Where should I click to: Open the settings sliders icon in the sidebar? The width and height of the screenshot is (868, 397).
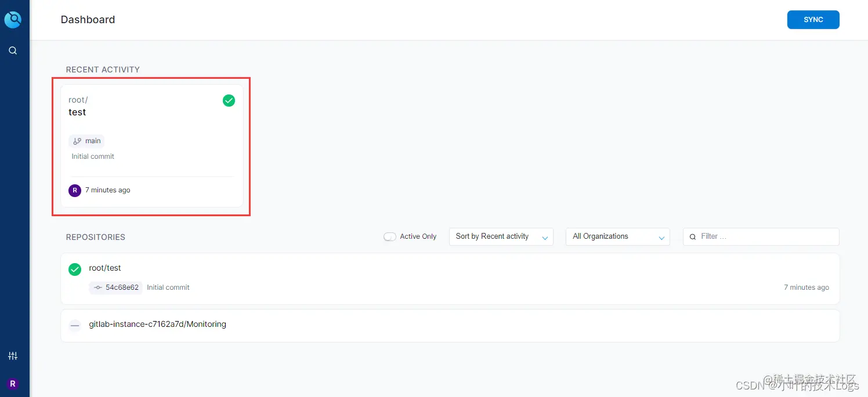click(13, 356)
